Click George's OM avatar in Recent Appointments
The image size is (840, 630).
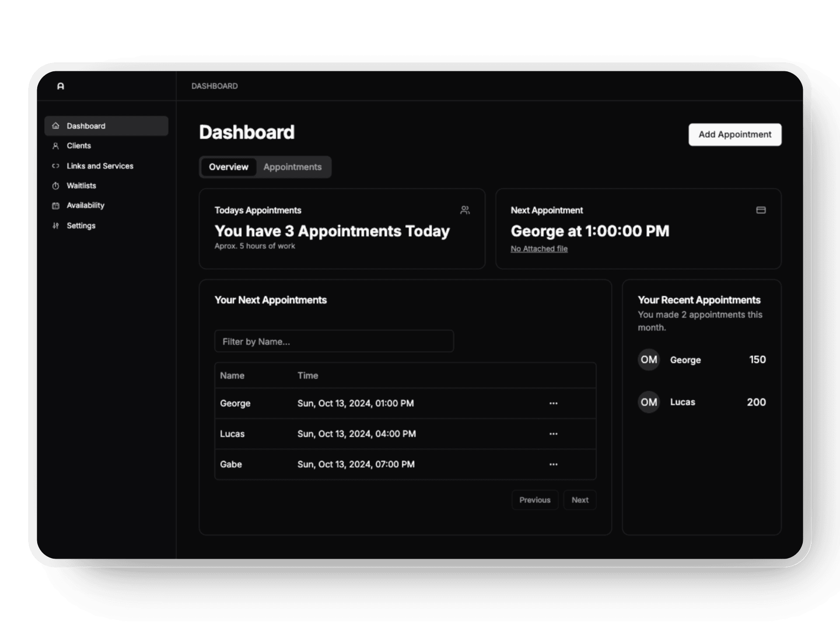coord(648,360)
